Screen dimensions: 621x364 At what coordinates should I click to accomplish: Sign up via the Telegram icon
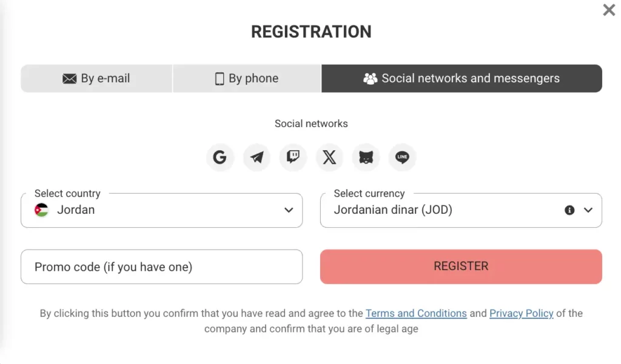pyautogui.click(x=257, y=157)
